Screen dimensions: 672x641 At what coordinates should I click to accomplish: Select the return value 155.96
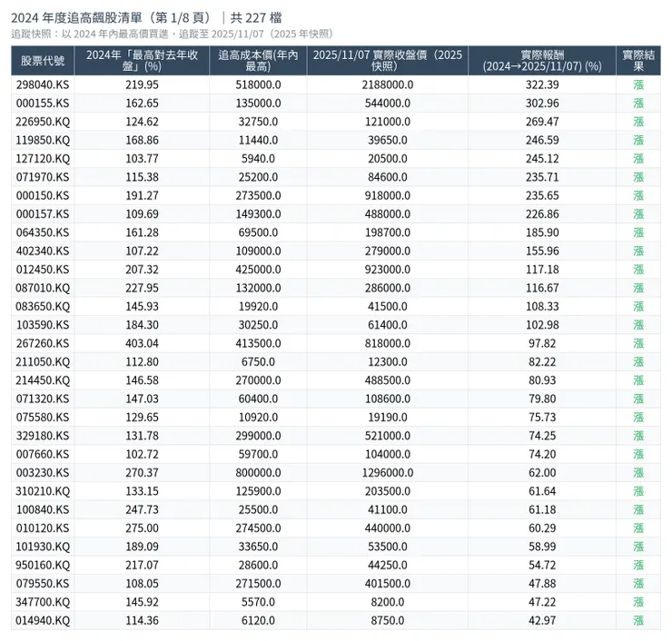click(x=542, y=251)
